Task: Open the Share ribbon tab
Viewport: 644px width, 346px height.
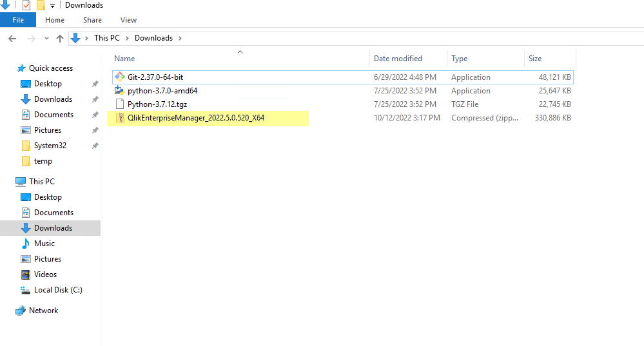Action: click(x=92, y=20)
